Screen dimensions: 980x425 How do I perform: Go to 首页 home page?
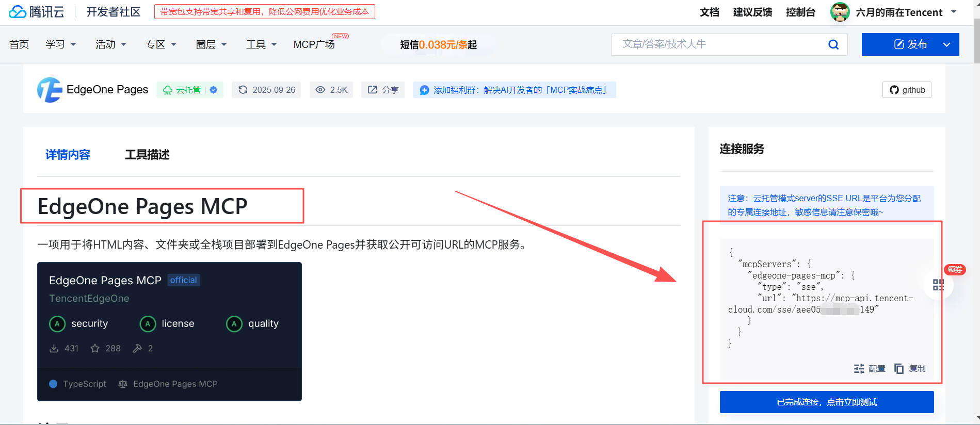click(19, 44)
